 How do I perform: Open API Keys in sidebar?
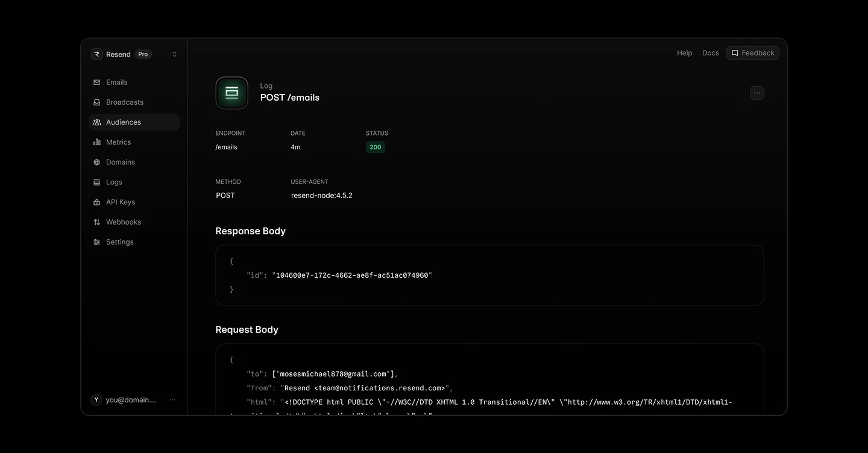(x=134, y=202)
